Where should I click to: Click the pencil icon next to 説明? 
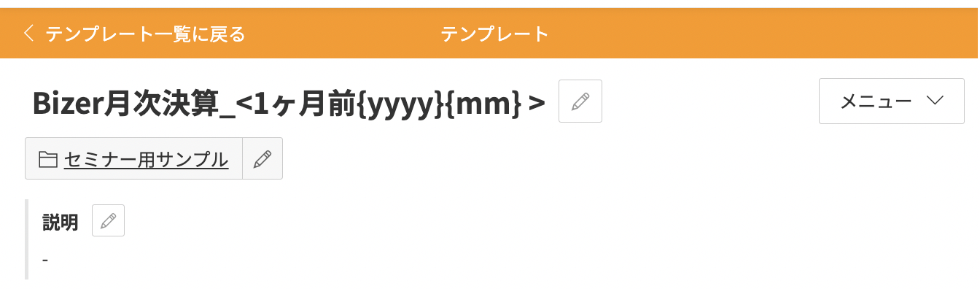(x=108, y=220)
